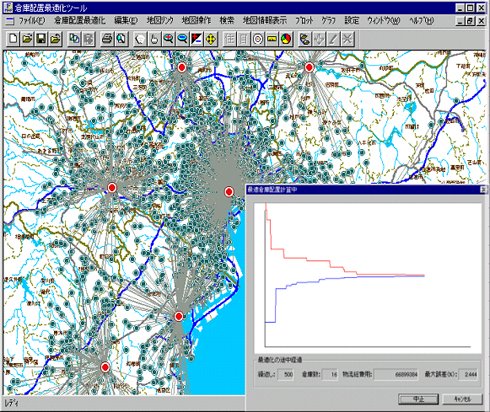The height and width of the screenshot is (412, 490).
Task: Click the 中止 button in dialog
Action: [x=418, y=399]
